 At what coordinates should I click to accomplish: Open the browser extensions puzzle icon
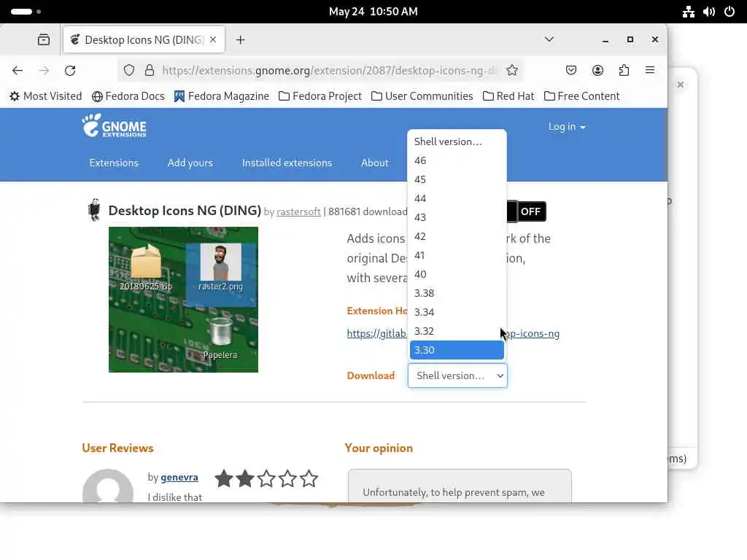click(624, 71)
